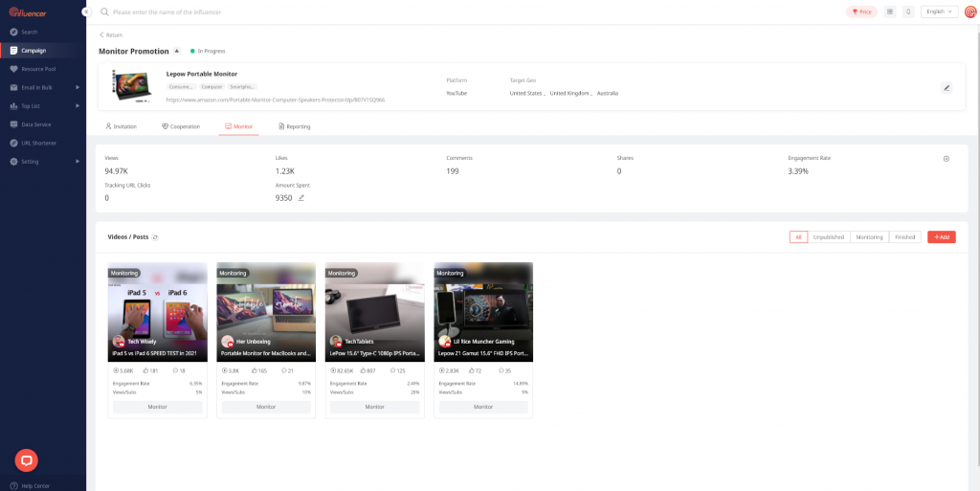Click the TechTablets channel avatar

336,341
